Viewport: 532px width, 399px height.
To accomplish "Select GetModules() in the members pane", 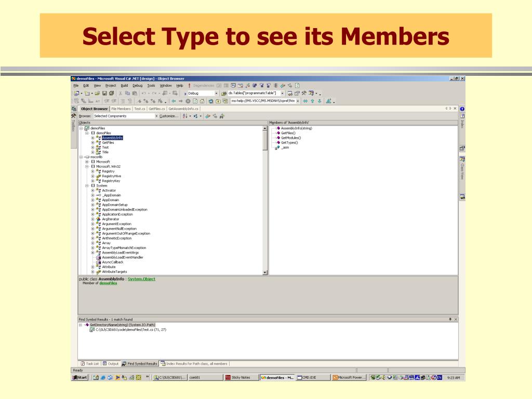I will click(291, 138).
